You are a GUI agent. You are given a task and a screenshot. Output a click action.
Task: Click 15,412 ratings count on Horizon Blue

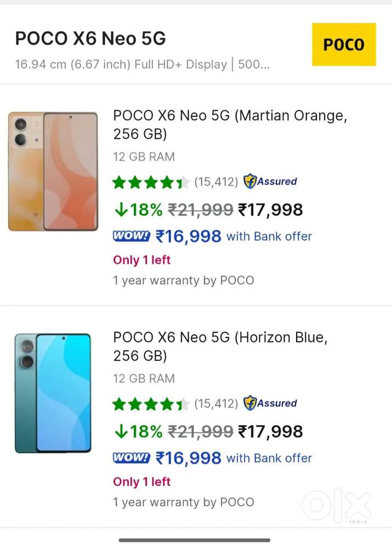pos(216,403)
